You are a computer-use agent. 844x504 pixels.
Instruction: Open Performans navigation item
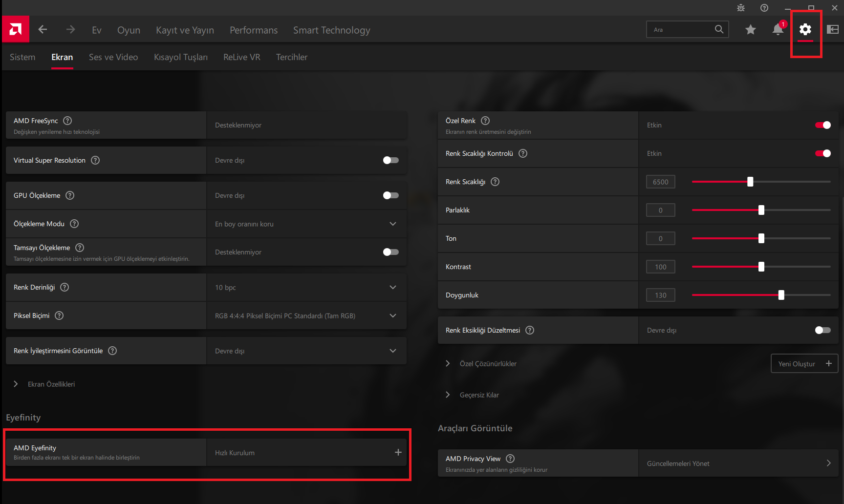[254, 30]
